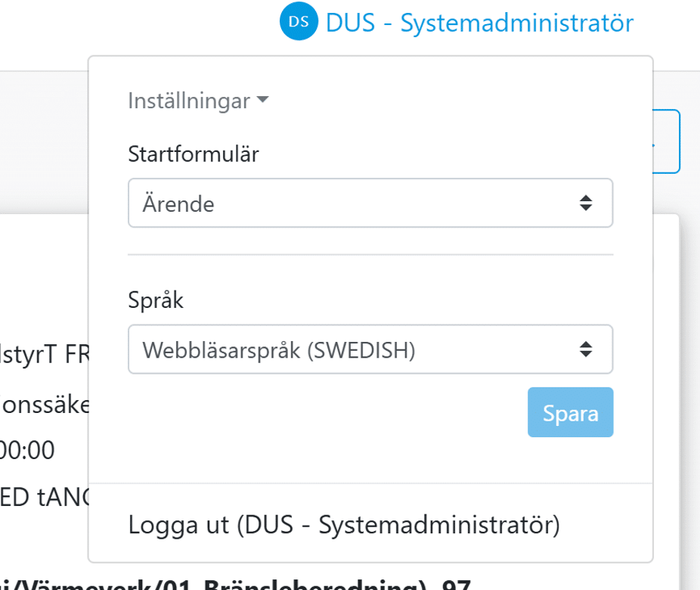The image size is (700, 590).
Task: Click the separator line above Logga ut
Action: 370,483
